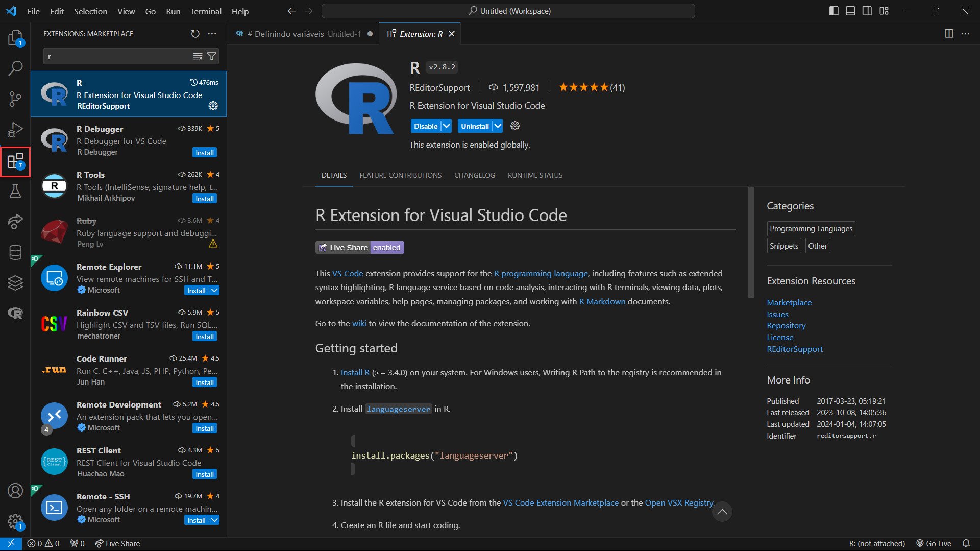Open the extensions filter funnel
This screenshot has width=980, height=551.
coord(212,57)
